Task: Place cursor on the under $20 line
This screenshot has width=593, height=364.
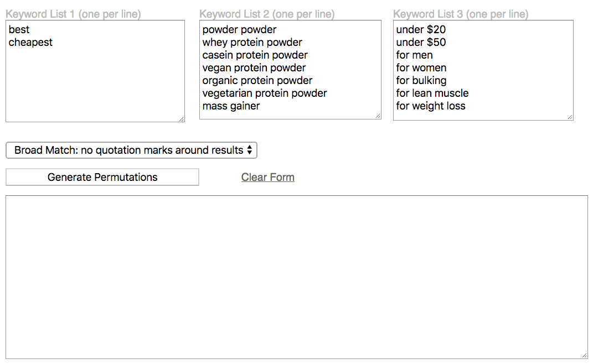Action: 421,29
